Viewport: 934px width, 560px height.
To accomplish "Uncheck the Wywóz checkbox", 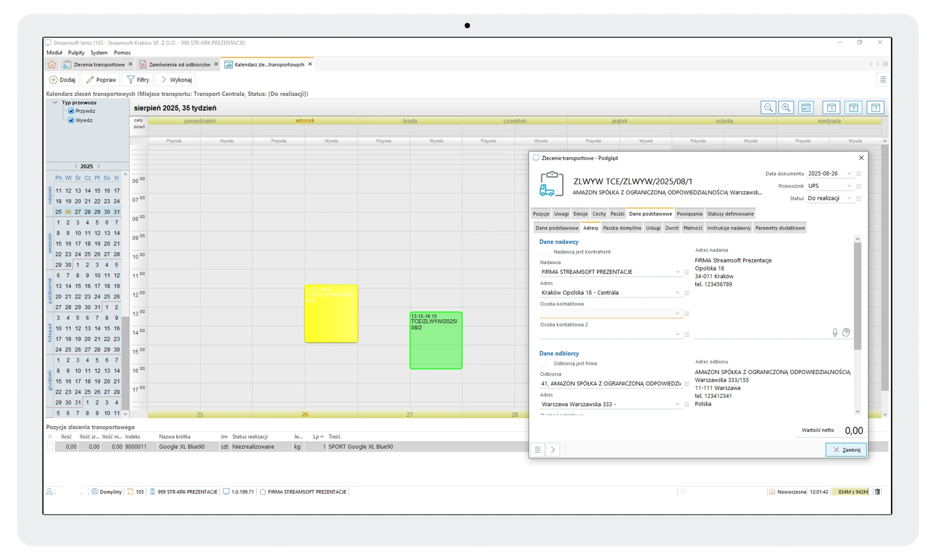I will pos(71,120).
